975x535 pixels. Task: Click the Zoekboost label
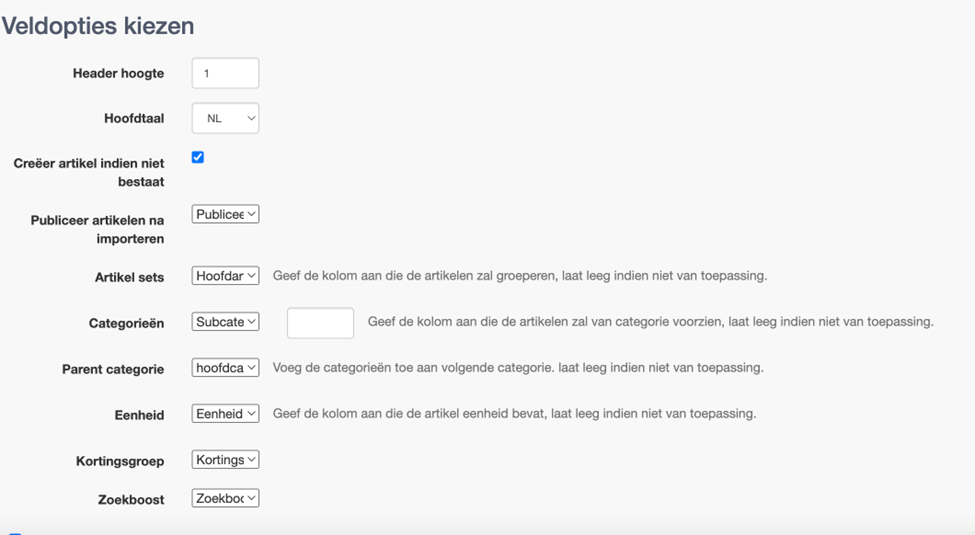pyautogui.click(x=131, y=500)
